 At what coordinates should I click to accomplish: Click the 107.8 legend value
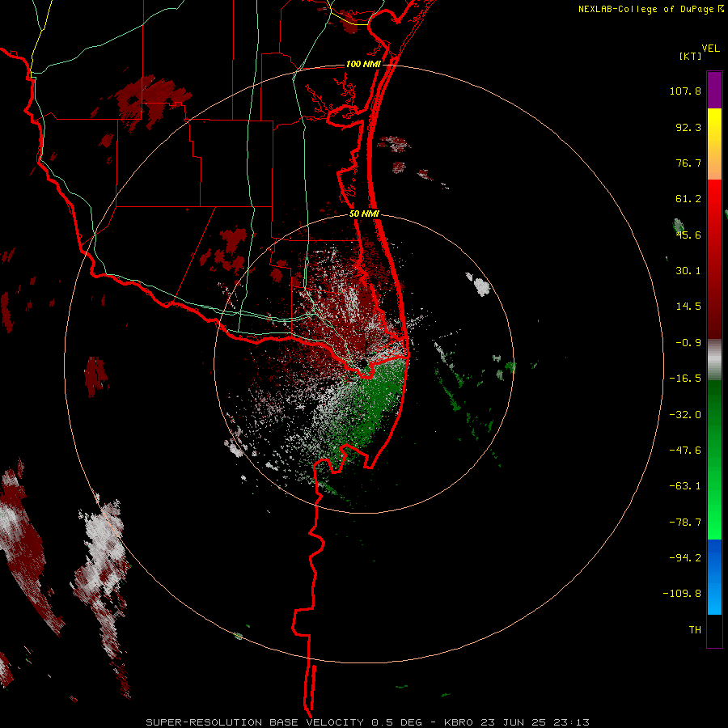(685, 91)
